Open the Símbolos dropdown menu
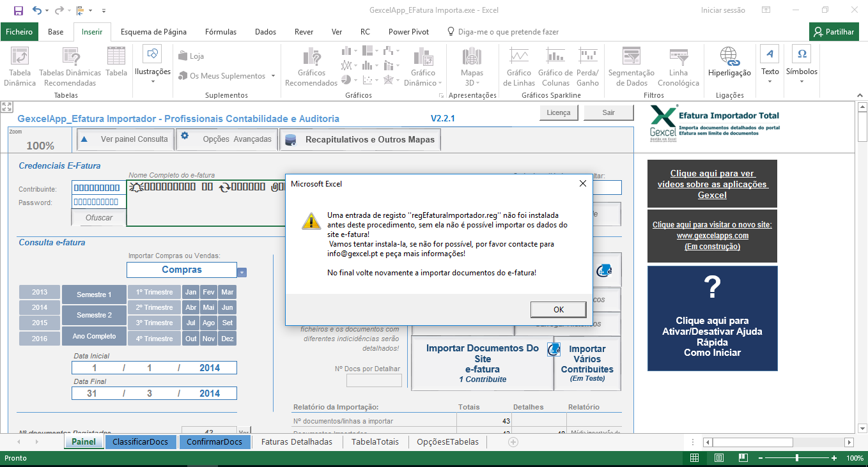 coord(802,64)
